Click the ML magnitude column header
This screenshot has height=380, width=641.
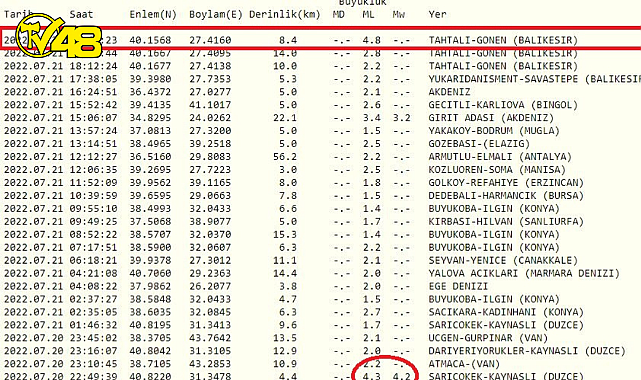point(368,14)
